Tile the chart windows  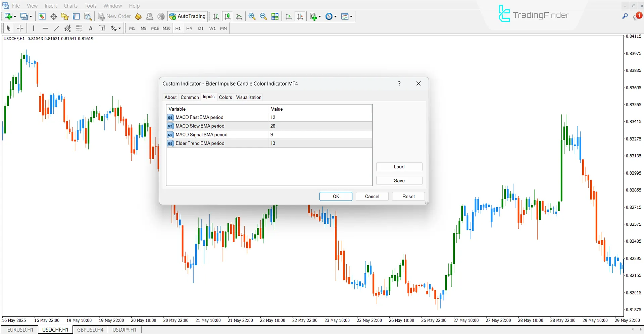[275, 16]
